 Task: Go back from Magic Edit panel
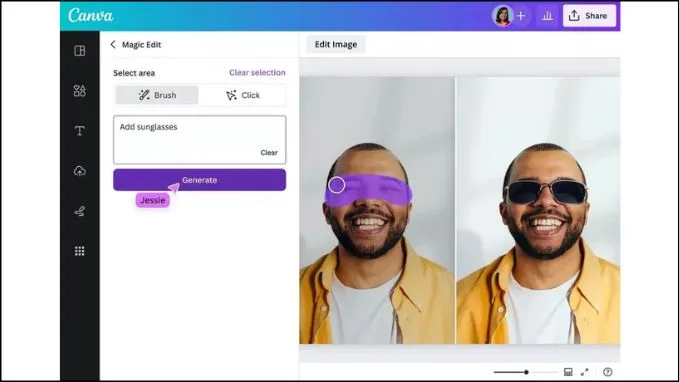pyautogui.click(x=113, y=44)
